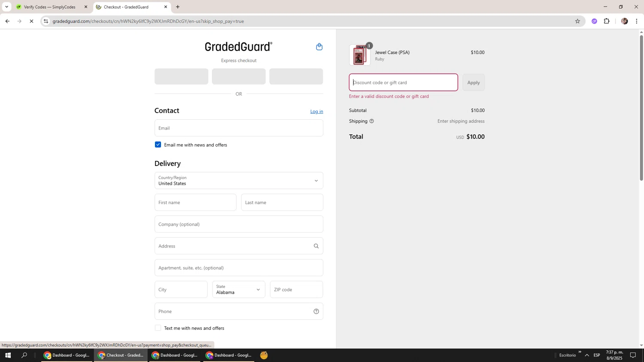Open Chrome three-dot menu

click(636, 21)
